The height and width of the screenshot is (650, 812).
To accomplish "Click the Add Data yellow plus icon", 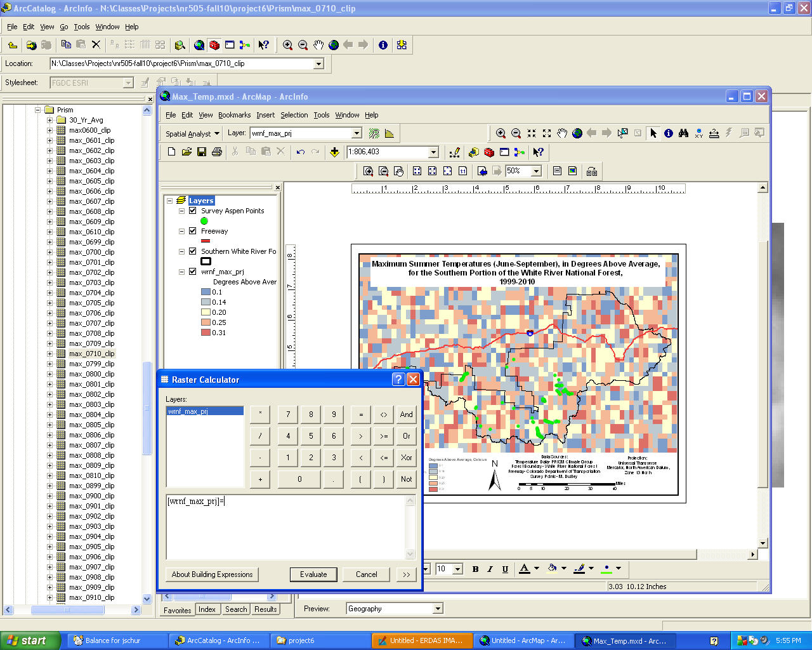I will tap(334, 152).
